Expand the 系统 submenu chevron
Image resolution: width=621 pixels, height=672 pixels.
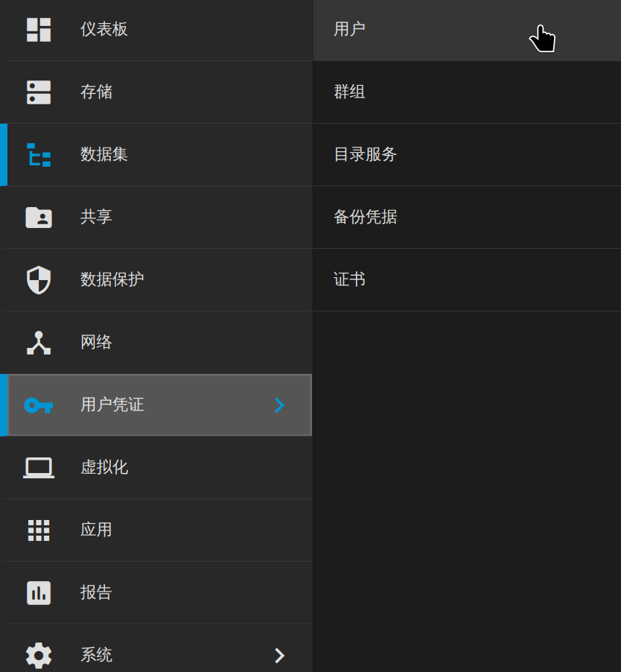279,656
